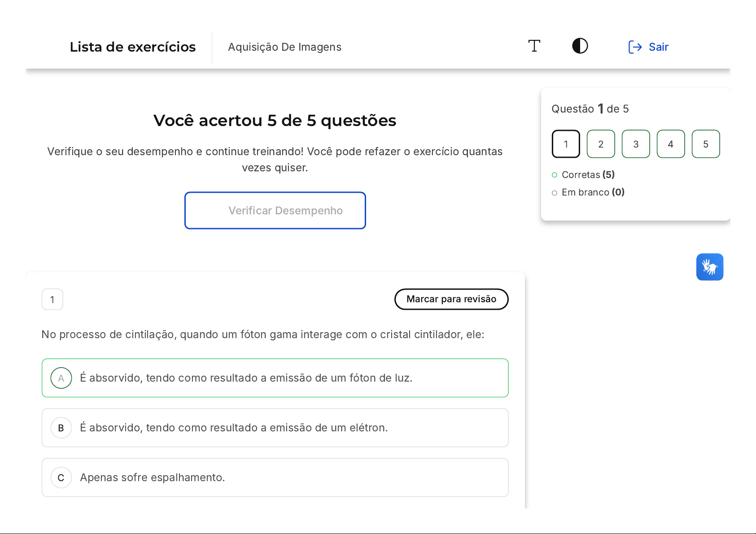Click the font size T icon

pos(534,46)
